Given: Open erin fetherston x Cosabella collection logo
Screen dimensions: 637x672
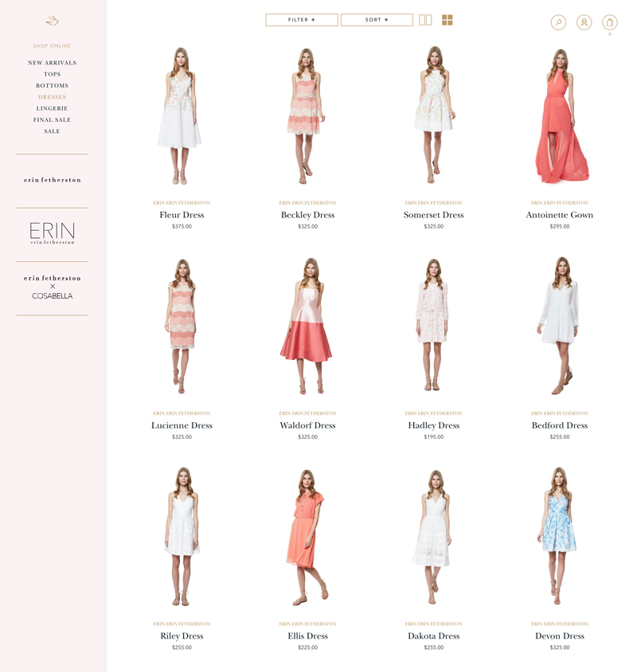Looking at the screenshot, I should (x=52, y=287).
